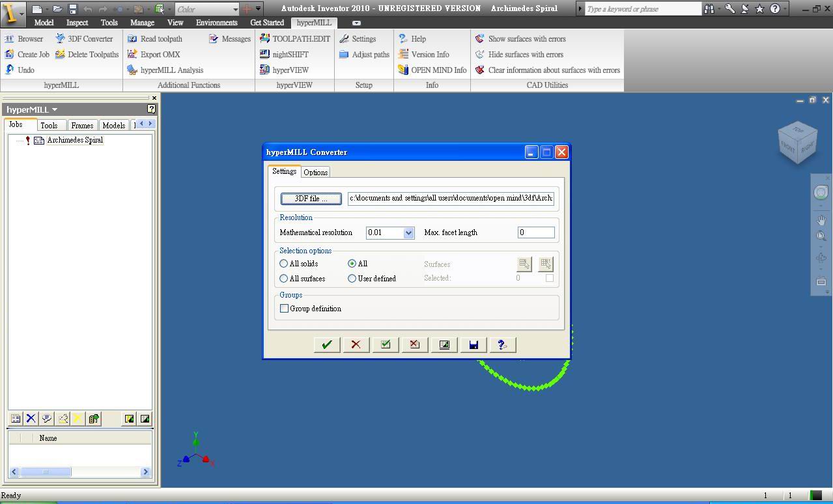The width and height of the screenshot is (833, 504).
Task: Click the Max. facet length field
Action: click(x=536, y=232)
